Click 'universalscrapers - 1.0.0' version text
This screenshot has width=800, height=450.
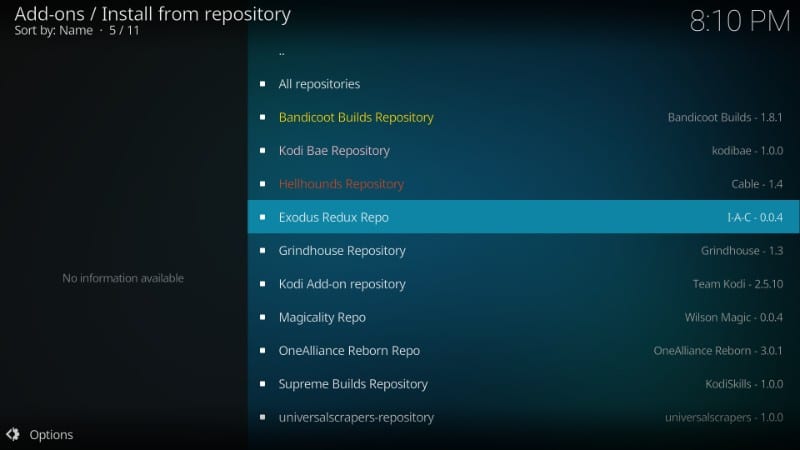[x=724, y=417]
